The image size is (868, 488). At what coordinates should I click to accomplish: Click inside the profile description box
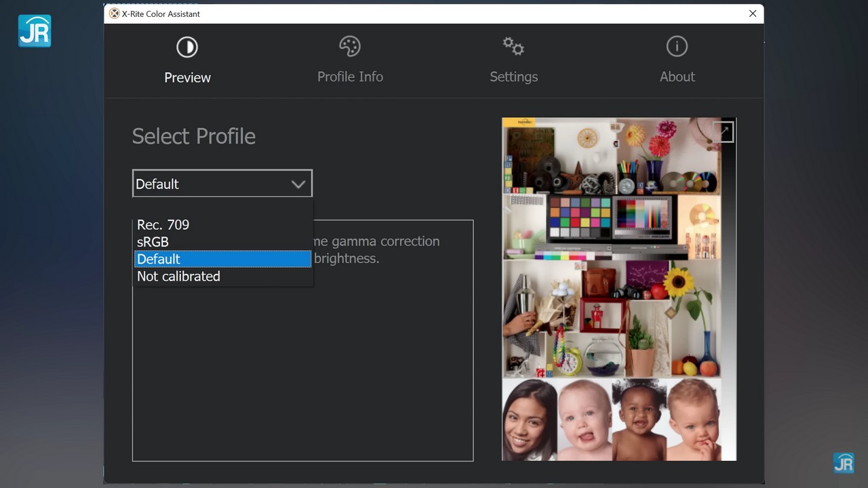302,373
